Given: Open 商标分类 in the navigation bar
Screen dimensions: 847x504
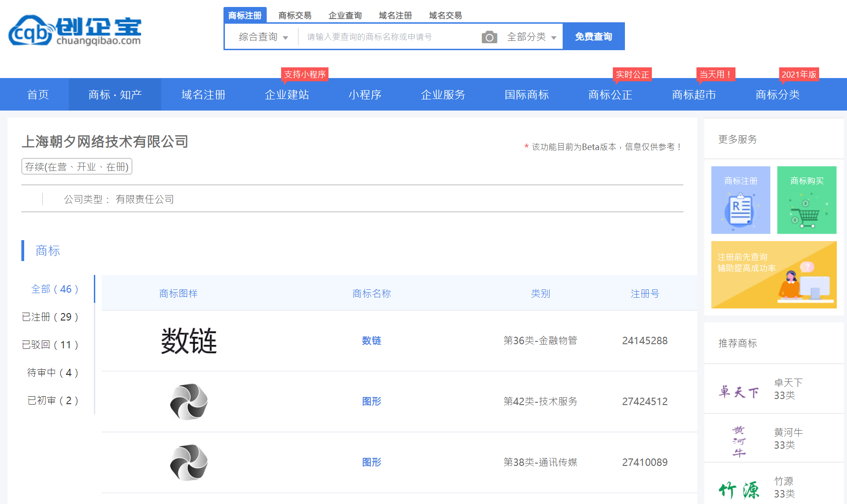Looking at the screenshot, I should (778, 95).
